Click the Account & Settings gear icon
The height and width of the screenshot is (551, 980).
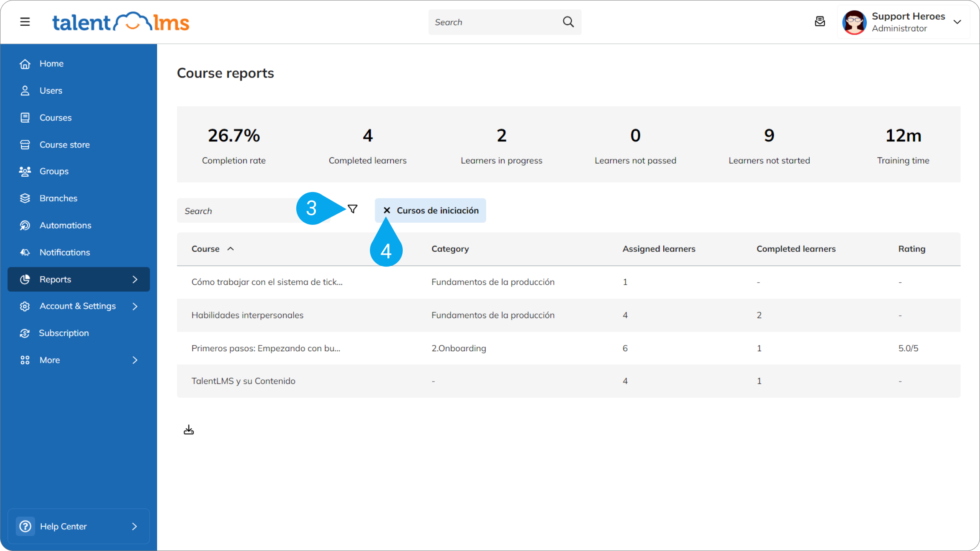click(25, 306)
